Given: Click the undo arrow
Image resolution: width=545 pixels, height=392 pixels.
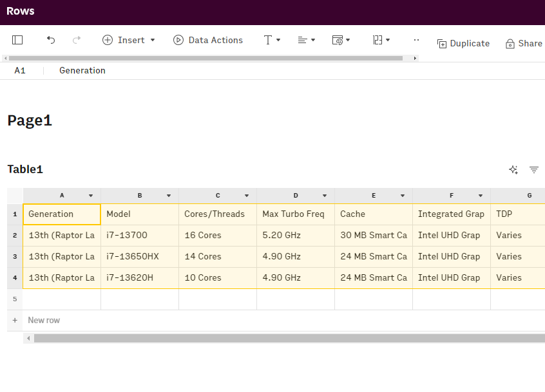Looking at the screenshot, I should (x=51, y=40).
